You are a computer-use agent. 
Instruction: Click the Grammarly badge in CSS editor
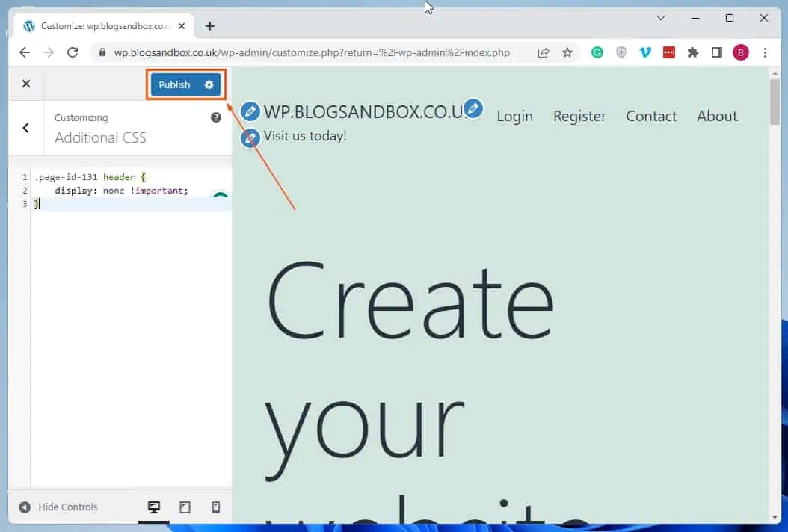click(221, 195)
